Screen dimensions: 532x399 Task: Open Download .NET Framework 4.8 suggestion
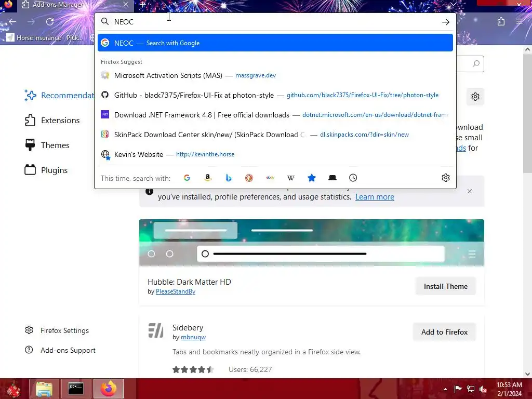275,115
